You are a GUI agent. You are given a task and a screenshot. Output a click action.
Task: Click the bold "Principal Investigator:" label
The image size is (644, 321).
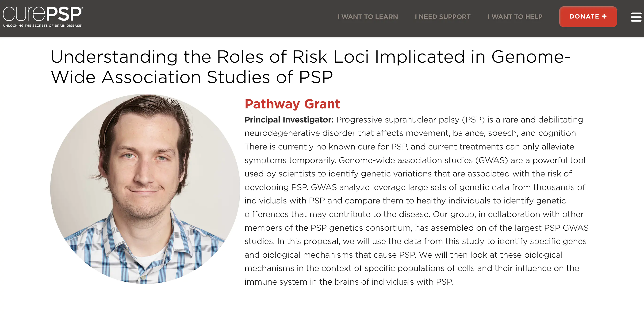[289, 120]
